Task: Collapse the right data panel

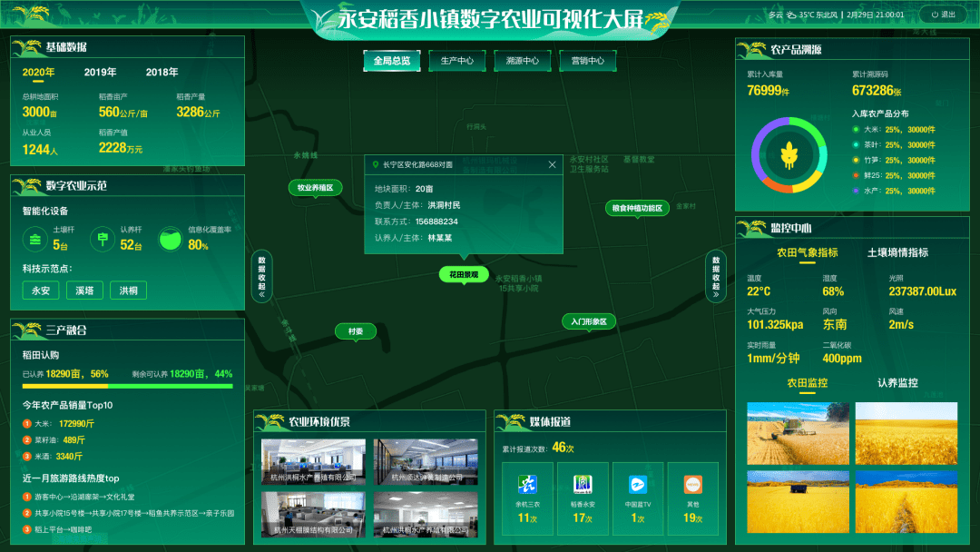Action: click(716, 276)
